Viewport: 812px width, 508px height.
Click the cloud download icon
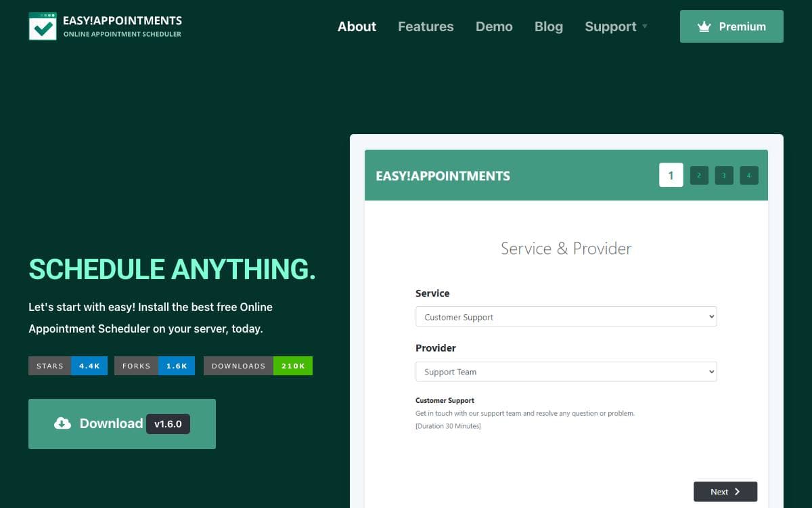click(x=62, y=423)
